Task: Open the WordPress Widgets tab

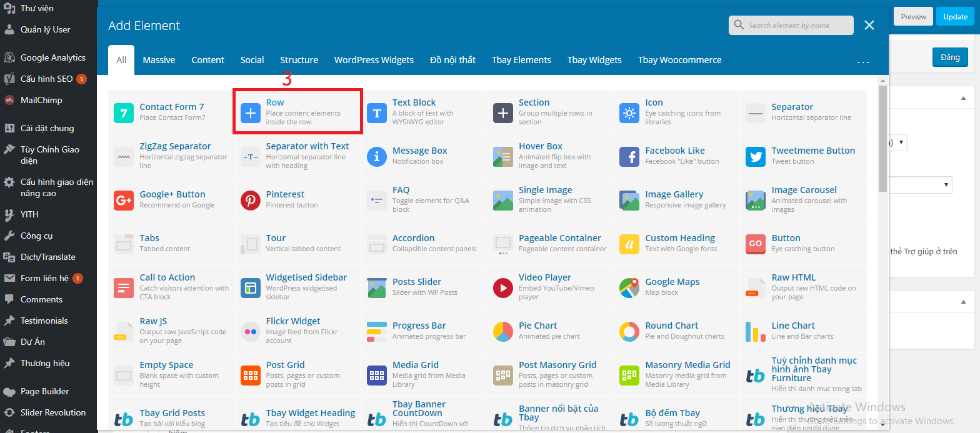Action: point(374,60)
